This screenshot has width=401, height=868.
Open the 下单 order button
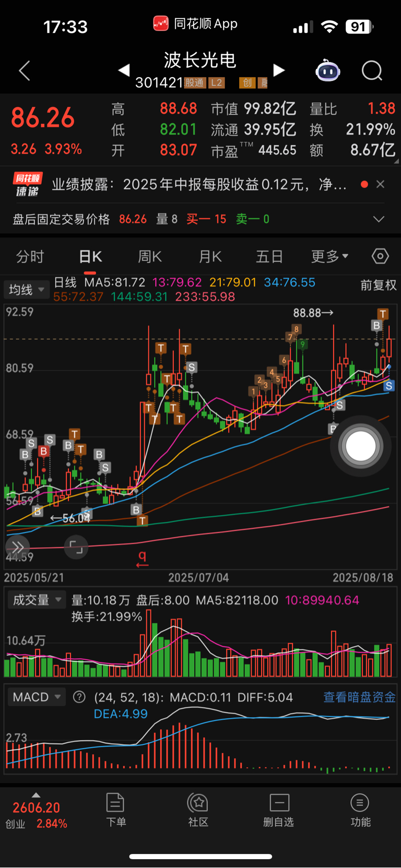115,810
